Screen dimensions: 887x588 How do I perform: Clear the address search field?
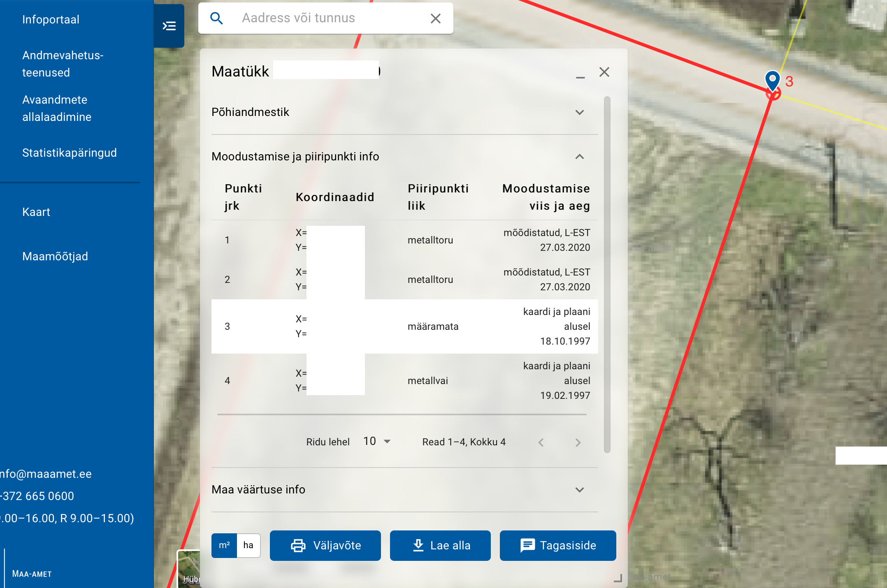435,18
